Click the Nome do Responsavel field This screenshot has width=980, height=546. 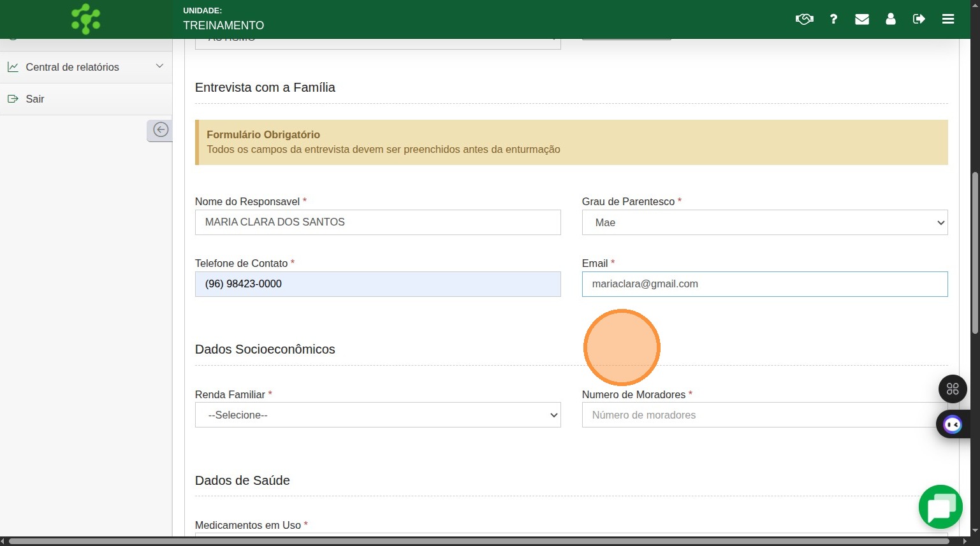[x=377, y=222]
